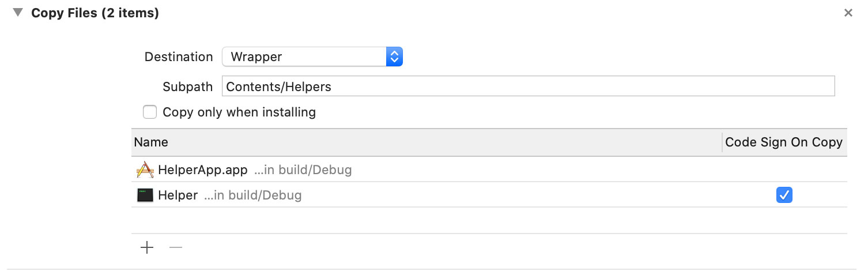This screenshot has height=271, width=868.
Task: Delete the Copy Files phase with the x
Action: [848, 13]
